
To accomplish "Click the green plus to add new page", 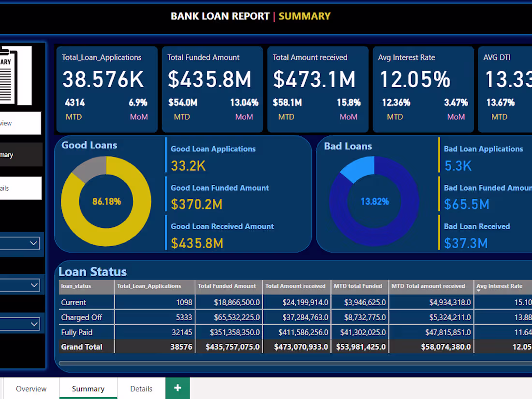I will [x=177, y=388].
